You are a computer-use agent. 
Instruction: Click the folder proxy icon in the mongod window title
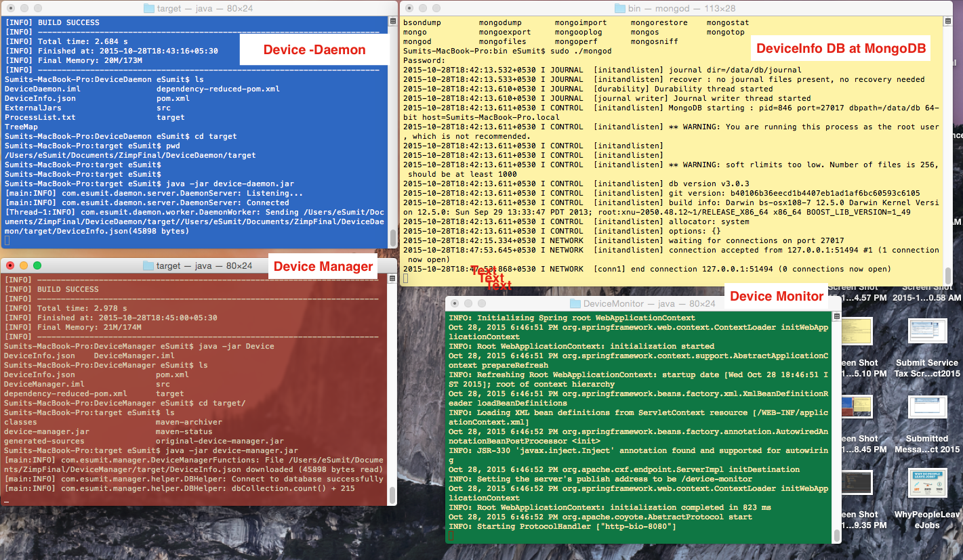click(x=619, y=8)
